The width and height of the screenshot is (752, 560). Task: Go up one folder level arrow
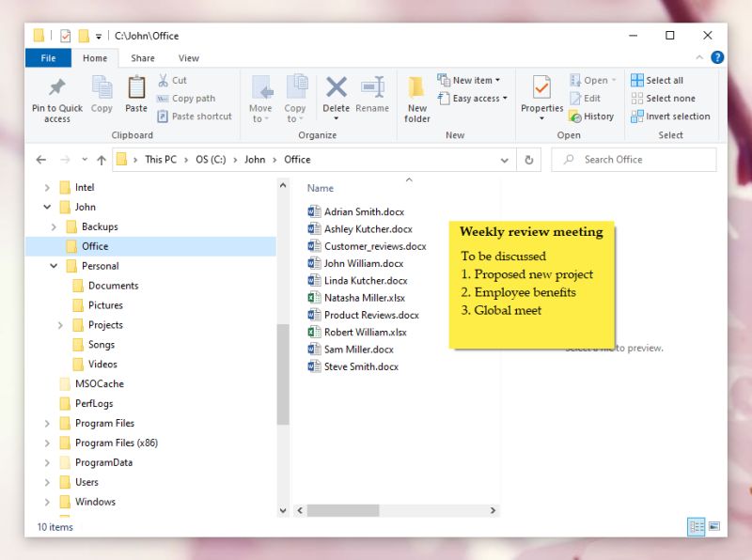click(x=102, y=160)
